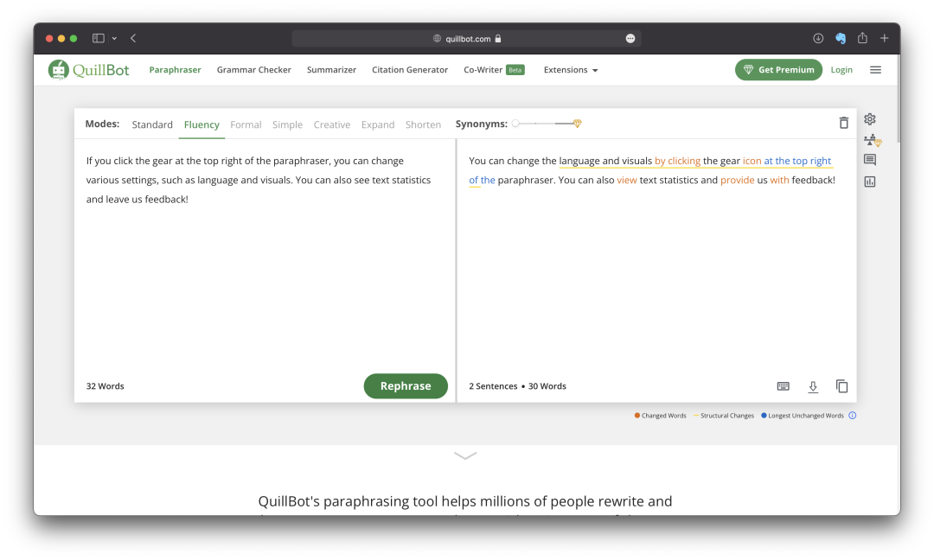Screen dimensions: 934x560
Task: Click the legend info icon
Action: pyautogui.click(x=853, y=416)
